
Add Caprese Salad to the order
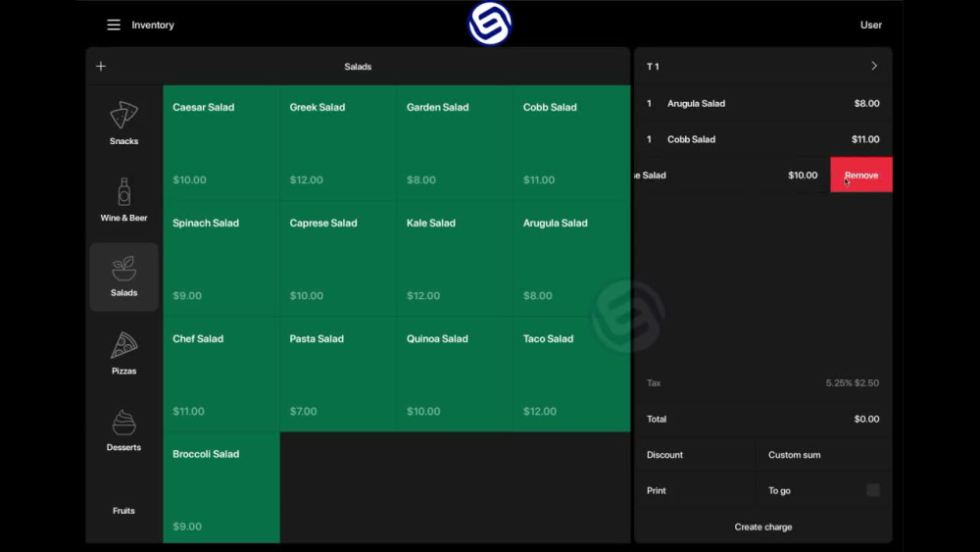pos(338,259)
